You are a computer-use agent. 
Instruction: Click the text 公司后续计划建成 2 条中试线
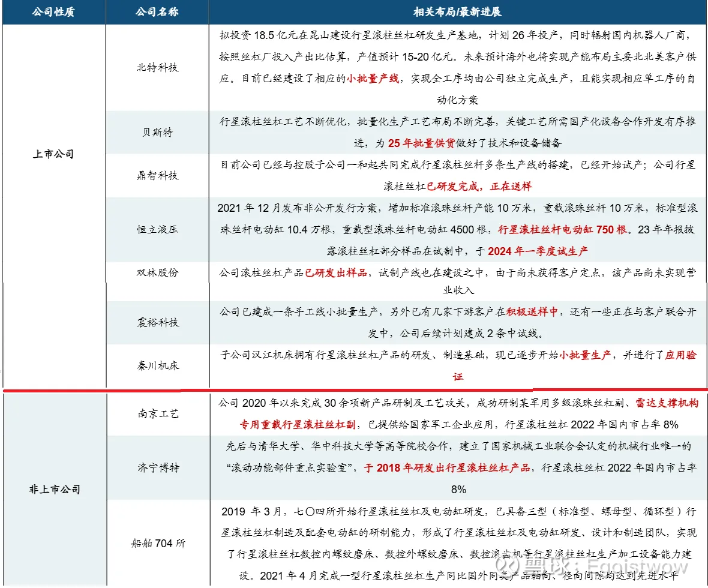(x=469, y=333)
